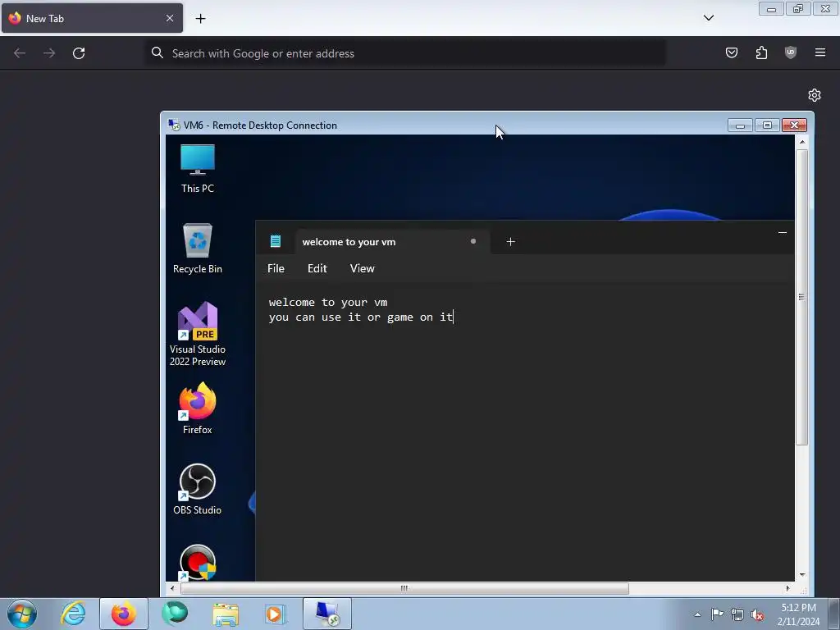Open Recycle Bin on VM desktop
The width and height of the screenshot is (840, 630).
(197, 248)
